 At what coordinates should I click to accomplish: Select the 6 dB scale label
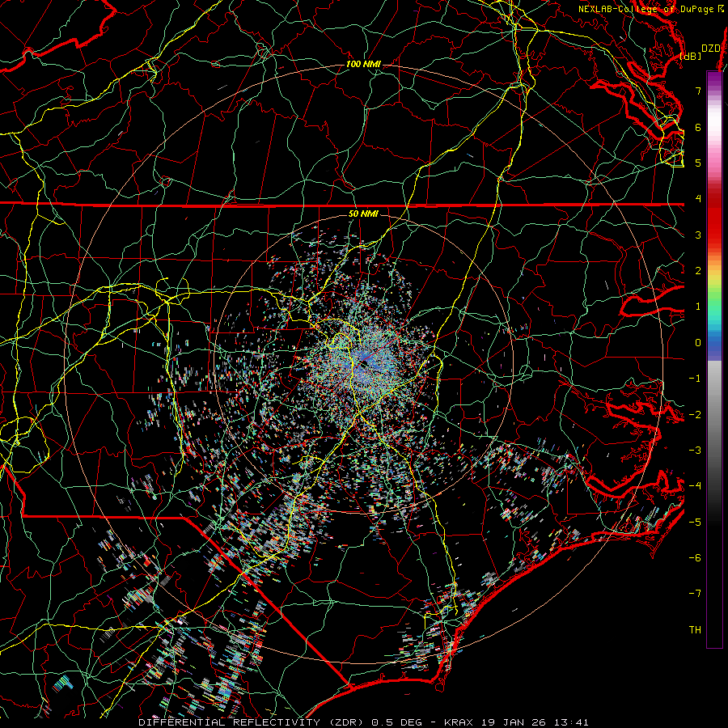[x=698, y=127]
